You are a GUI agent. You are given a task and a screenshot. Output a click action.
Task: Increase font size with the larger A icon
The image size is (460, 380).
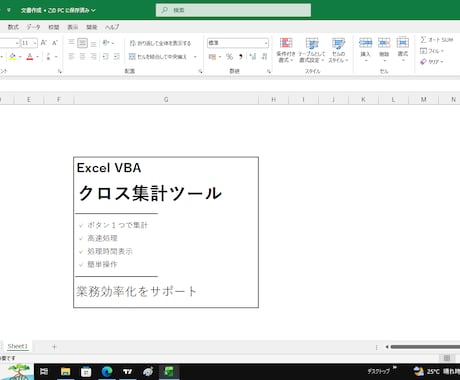tap(44, 43)
